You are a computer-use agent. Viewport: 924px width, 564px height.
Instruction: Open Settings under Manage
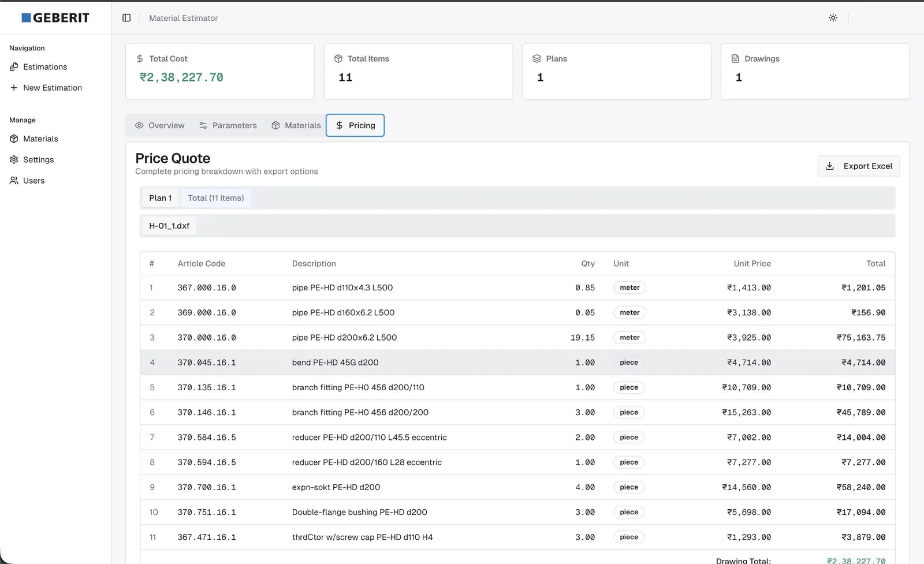(x=39, y=160)
